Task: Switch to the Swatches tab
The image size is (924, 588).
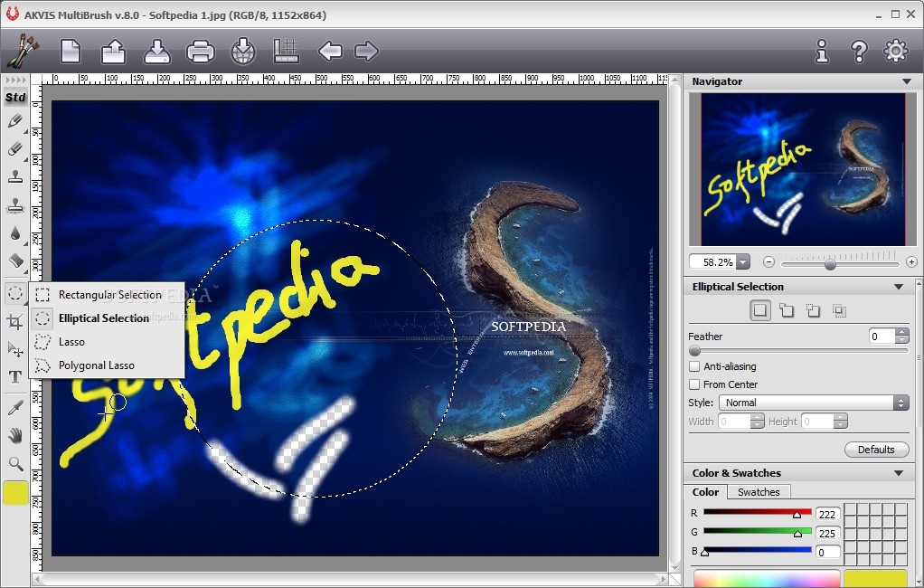Action: (759, 492)
